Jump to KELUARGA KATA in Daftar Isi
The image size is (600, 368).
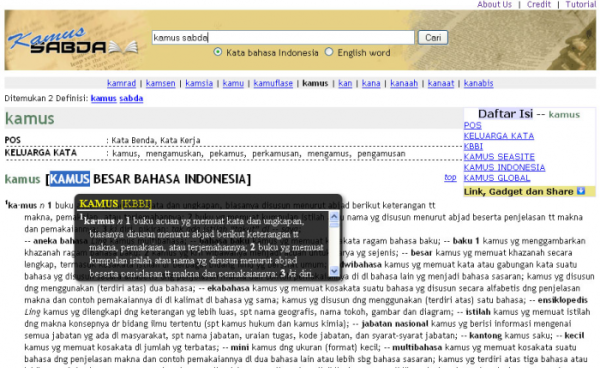[x=499, y=136]
